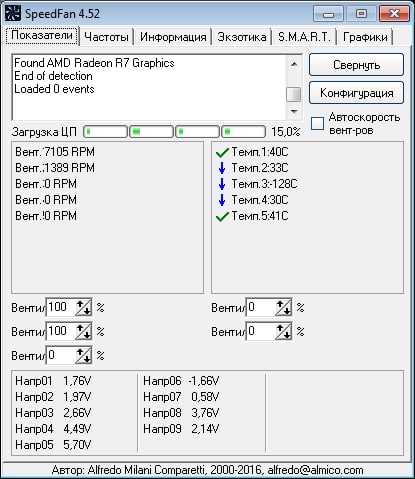Click the Напр05 5,70V voltage entry
This screenshot has height=479, width=415.
(x=53, y=445)
